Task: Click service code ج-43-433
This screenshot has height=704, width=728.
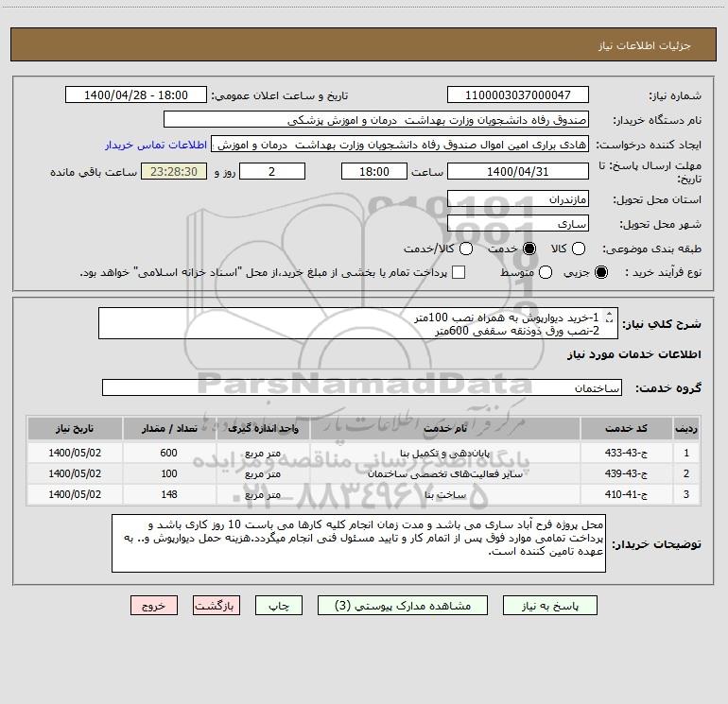Action: pos(626,453)
